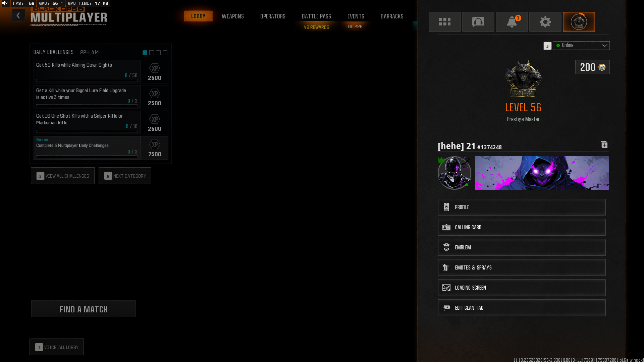
Task: Open VIEW ALL CHALLENGES
Action: pyautogui.click(x=62, y=176)
